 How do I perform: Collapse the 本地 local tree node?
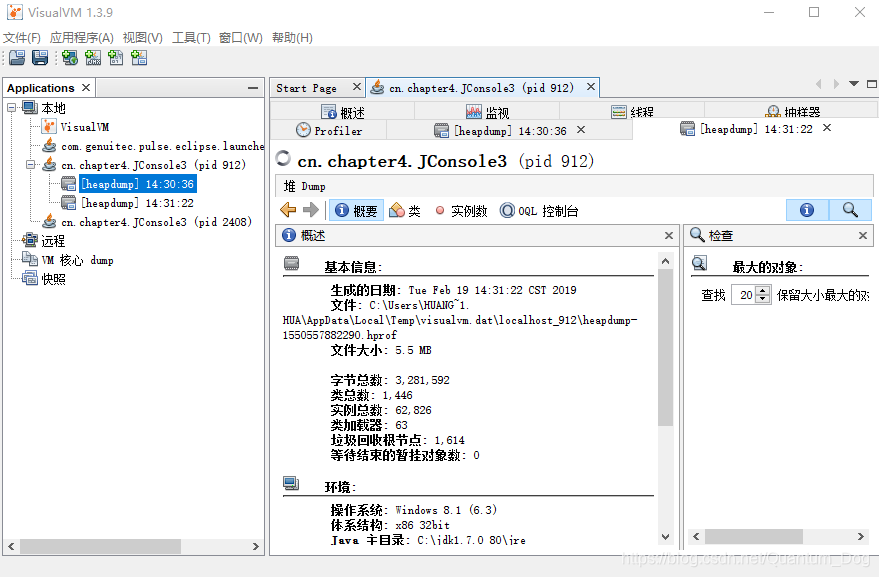11,107
